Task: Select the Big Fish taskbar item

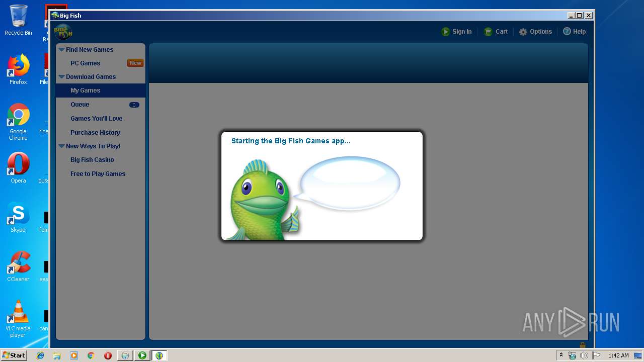Action: [x=159, y=355]
